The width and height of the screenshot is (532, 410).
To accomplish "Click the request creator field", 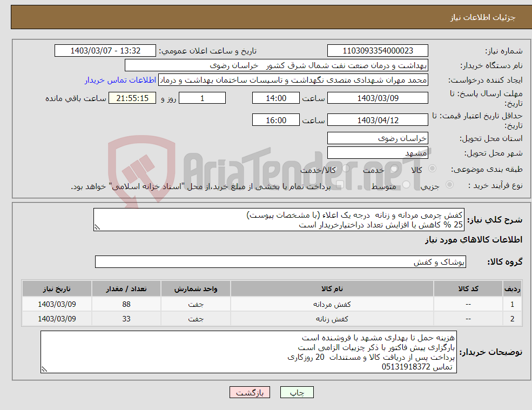I will point(293,80).
